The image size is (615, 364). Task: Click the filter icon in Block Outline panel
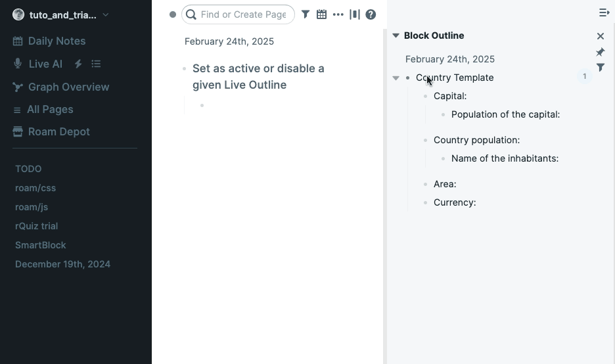pyautogui.click(x=601, y=67)
